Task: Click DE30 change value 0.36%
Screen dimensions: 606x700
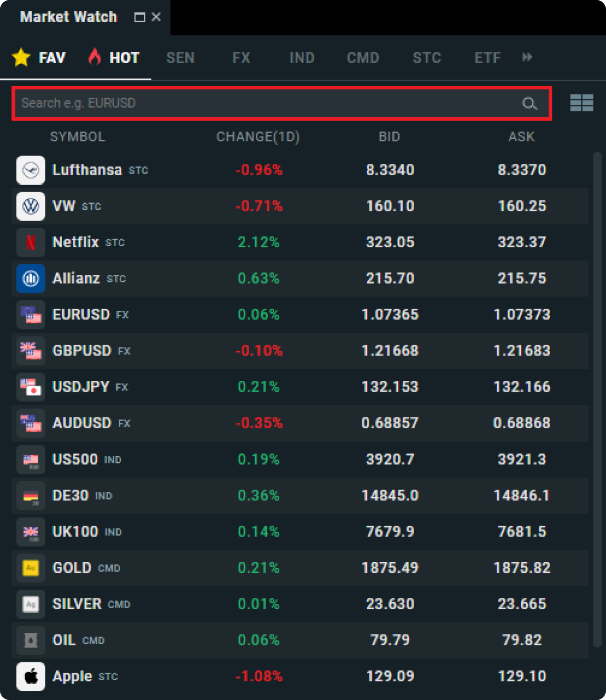Action: click(259, 495)
